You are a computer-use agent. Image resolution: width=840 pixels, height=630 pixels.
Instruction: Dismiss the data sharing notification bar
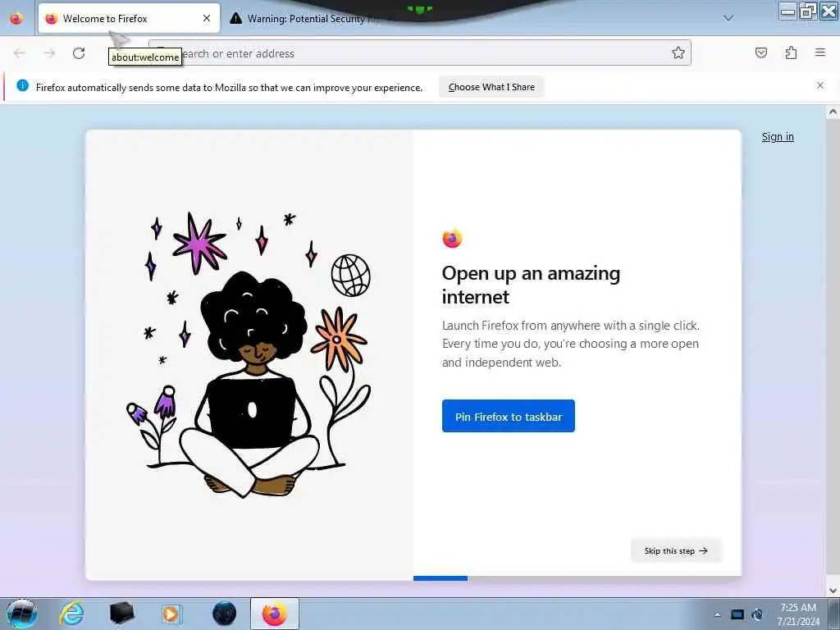pyautogui.click(x=820, y=85)
